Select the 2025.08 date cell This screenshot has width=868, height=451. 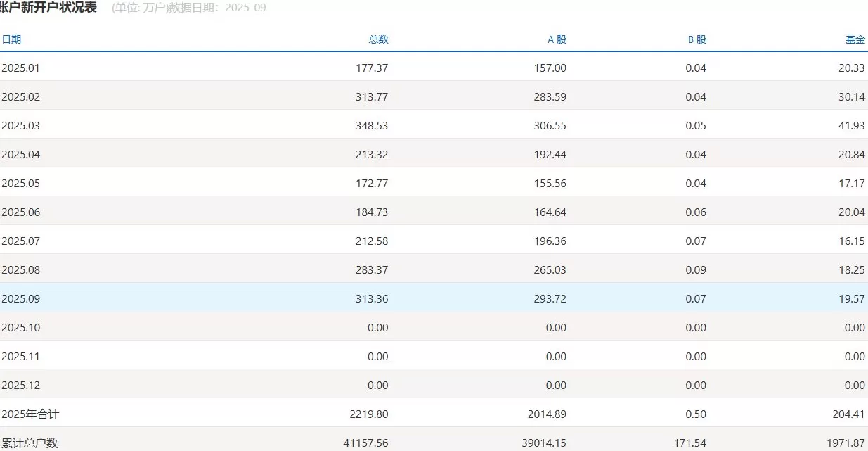pyautogui.click(x=21, y=270)
